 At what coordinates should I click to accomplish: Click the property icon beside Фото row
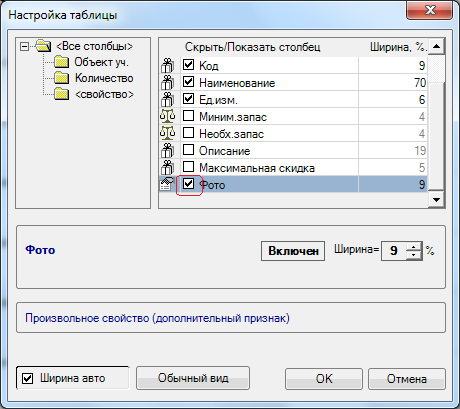pyautogui.click(x=167, y=184)
